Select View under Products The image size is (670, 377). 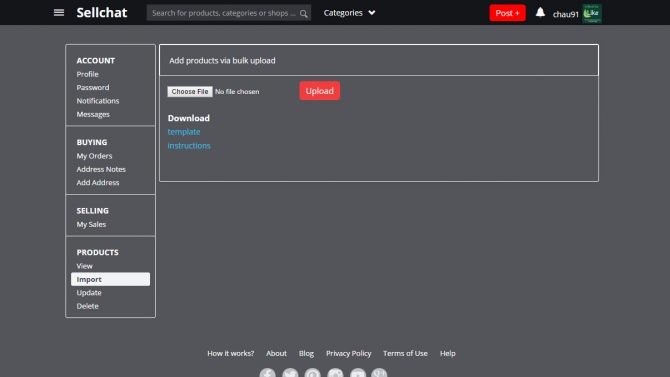85,266
